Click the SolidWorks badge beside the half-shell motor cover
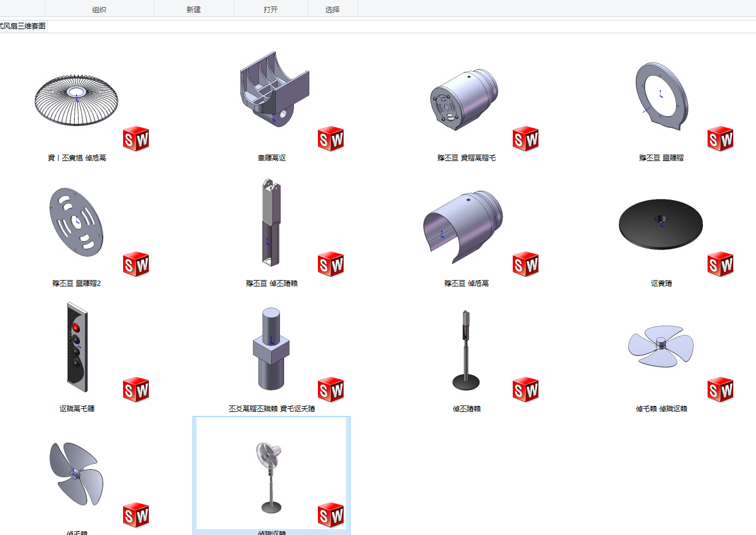This screenshot has height=535, width=756. (526, 264)
